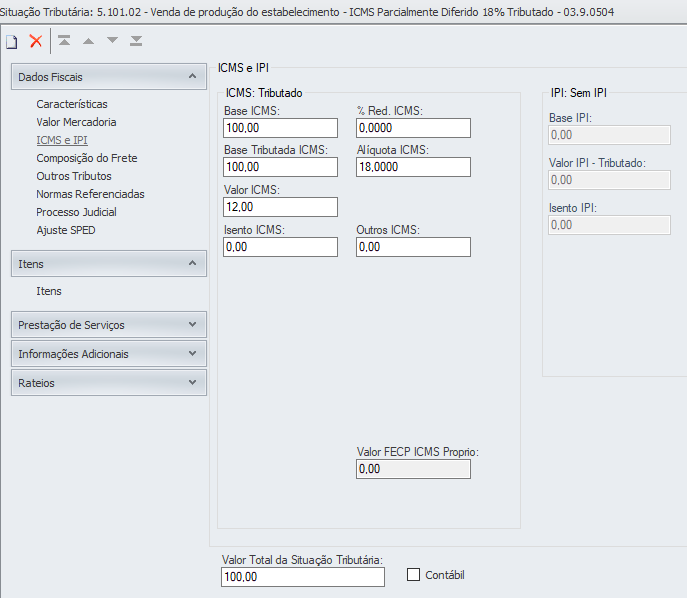Click the Valor FECP ICMS Proprio field
The image size is (687, 598).
[414, 469]
